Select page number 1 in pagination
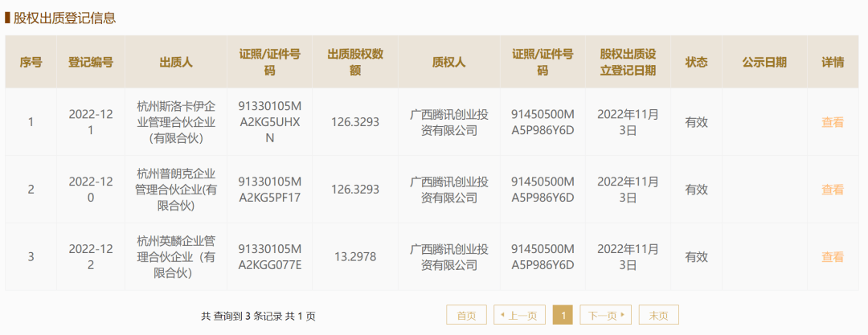Viewport: 868px width, 335px height. [563, 315]
